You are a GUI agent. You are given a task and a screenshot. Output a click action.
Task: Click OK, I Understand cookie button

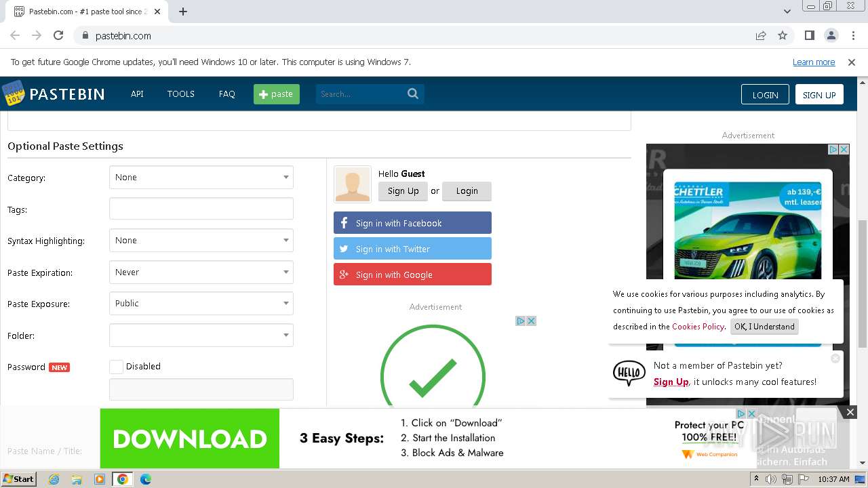(x=764, y=327)
